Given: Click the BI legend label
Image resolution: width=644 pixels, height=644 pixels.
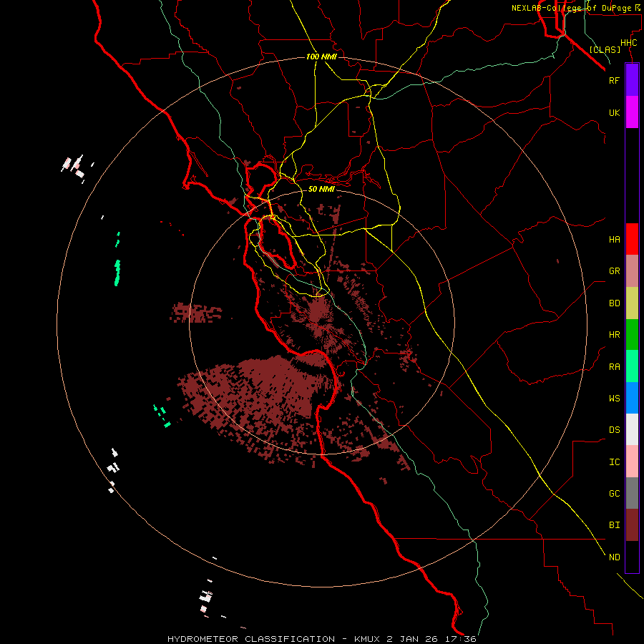Looking at the screenshot, I should [614, 525].
